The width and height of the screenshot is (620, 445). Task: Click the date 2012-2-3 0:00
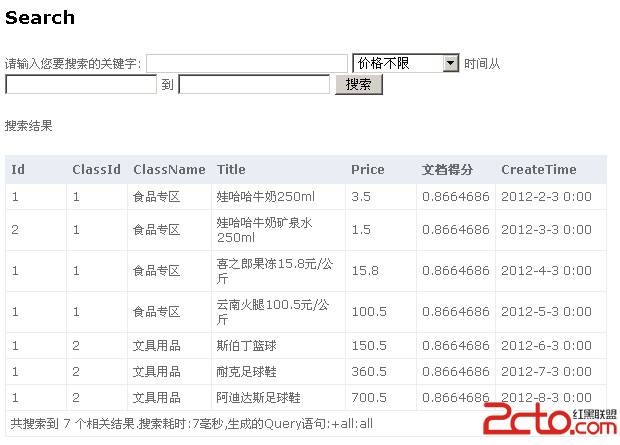(546, 197)
